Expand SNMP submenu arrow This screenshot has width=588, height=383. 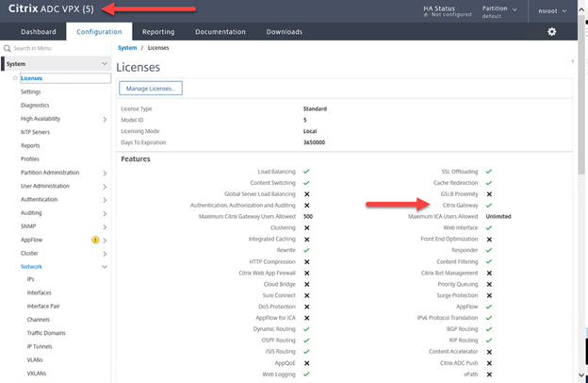[105, 226]
